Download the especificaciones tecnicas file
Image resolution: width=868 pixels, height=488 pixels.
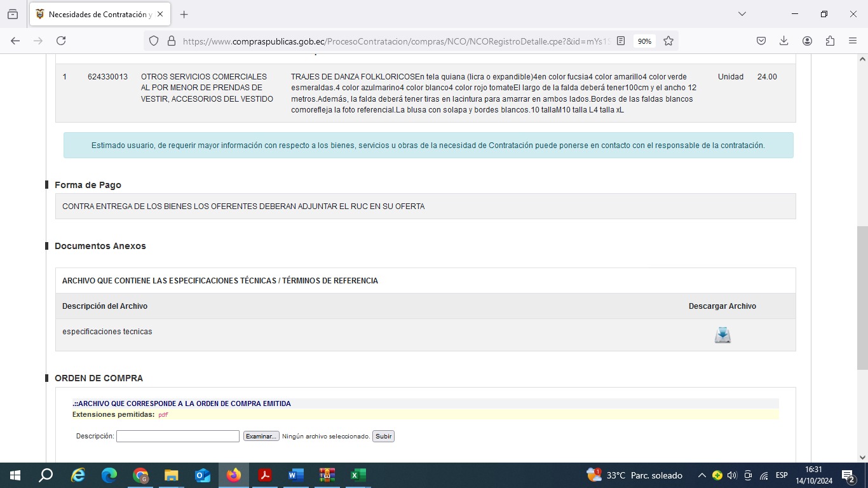(x=722, y=335)
